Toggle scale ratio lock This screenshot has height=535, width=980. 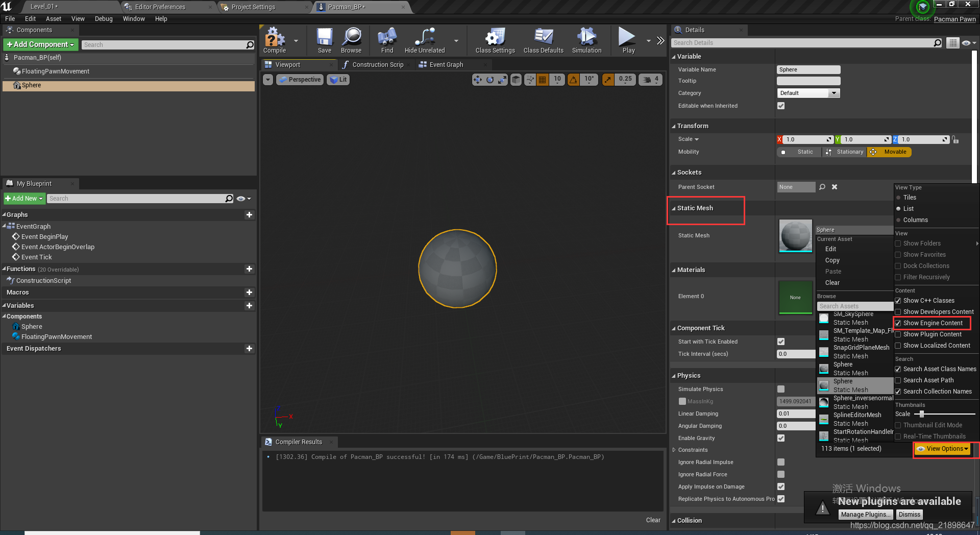click(x=955, y=139)
